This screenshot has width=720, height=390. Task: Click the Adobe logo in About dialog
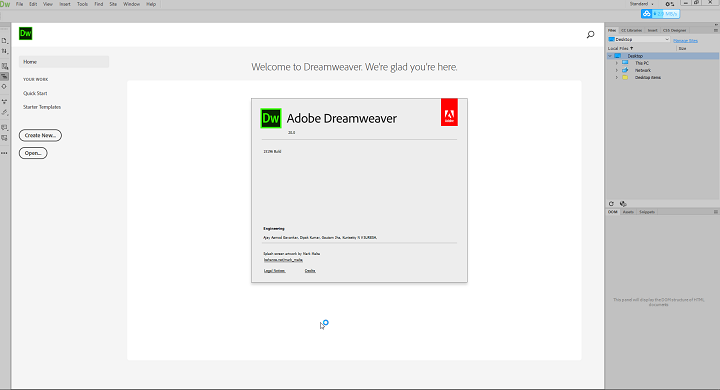coord(449,112)
